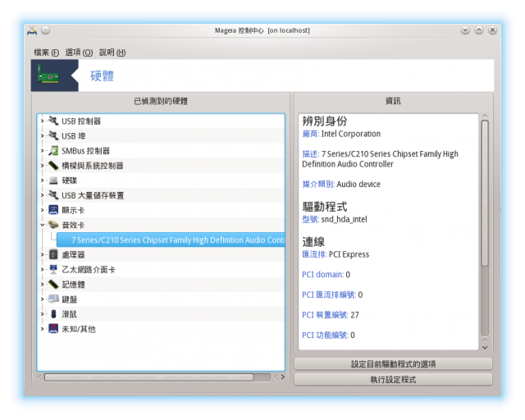The height and width of the screenshot is (420, 525).
Task: Expand the 顯示卡 tree node
Action: pos(42,210)
